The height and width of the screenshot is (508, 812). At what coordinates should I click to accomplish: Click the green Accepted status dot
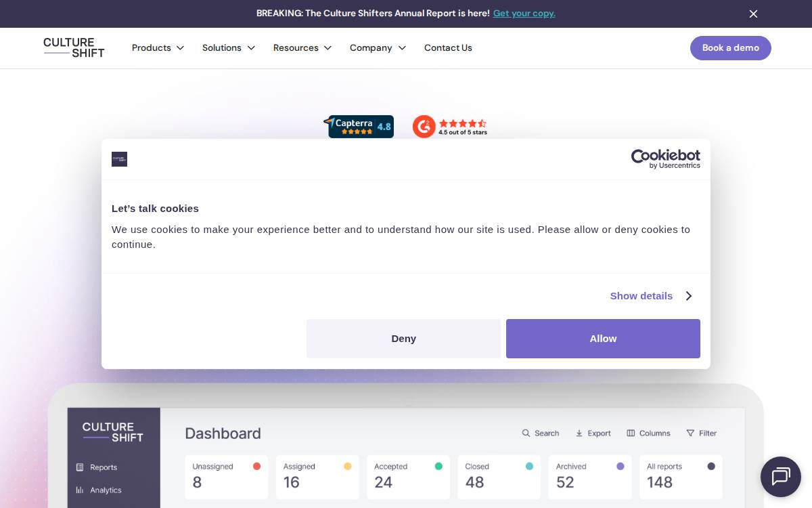(438, 466)
